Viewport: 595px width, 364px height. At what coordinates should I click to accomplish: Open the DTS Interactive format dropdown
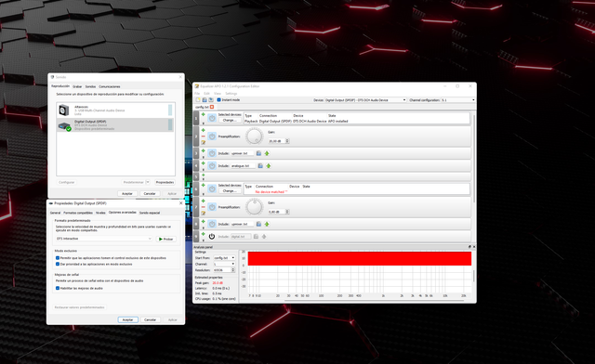[x=104, y=239]
